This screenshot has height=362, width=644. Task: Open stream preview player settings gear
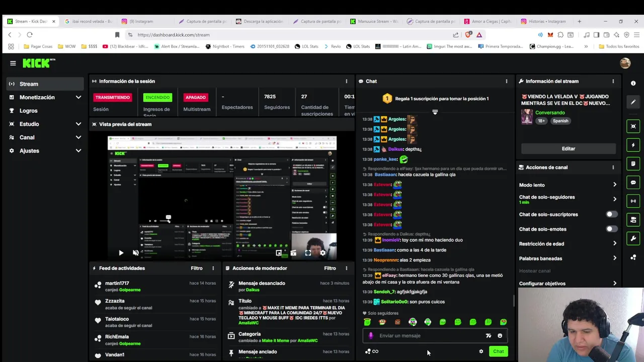point(323,253)
